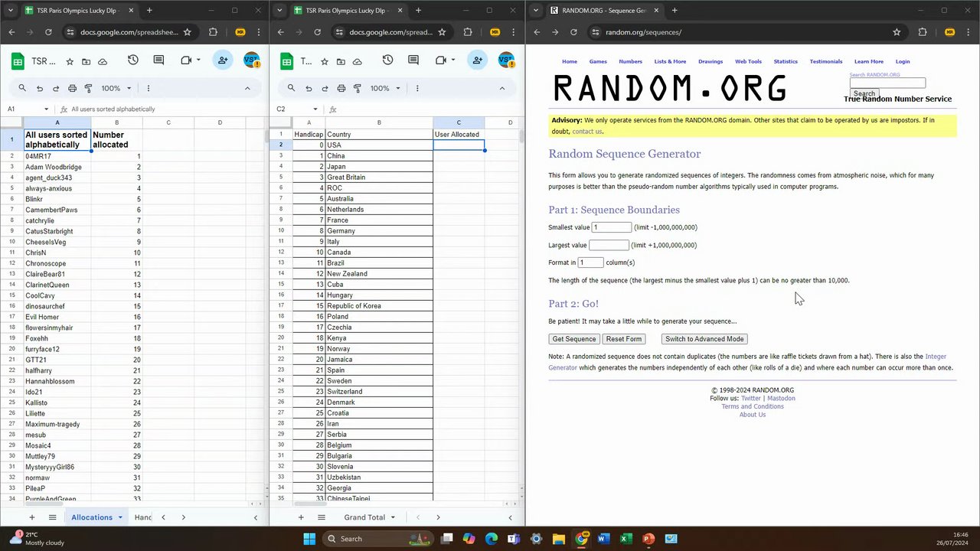Viewport: 980px width, 551px height.
Task: Open version history in left Sheets window
Action: 133,60
